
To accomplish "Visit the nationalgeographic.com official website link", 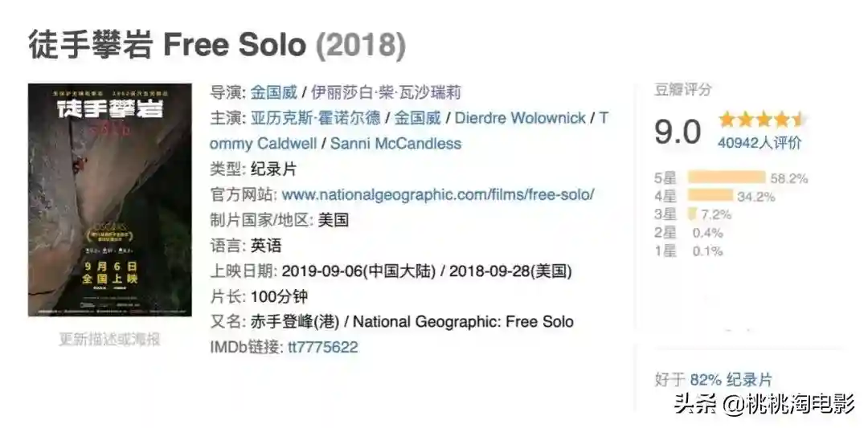I will [x=438, y=194].
